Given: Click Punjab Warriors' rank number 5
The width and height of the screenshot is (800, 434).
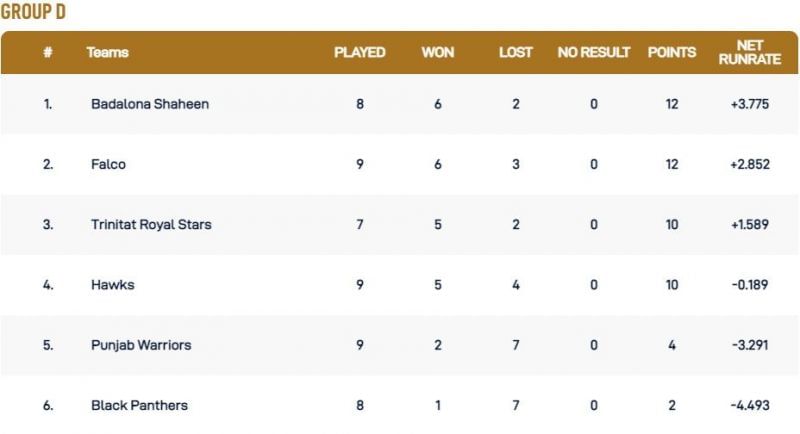Looking at the screenshot, I should (48, 345).
